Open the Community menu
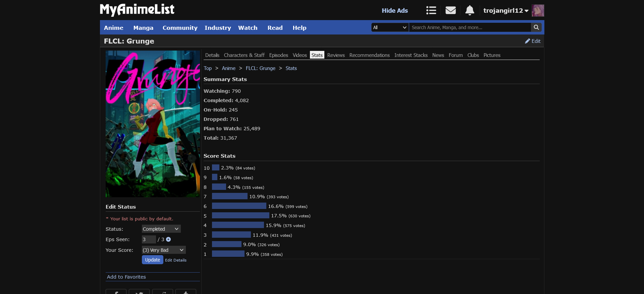 [180, 28]
